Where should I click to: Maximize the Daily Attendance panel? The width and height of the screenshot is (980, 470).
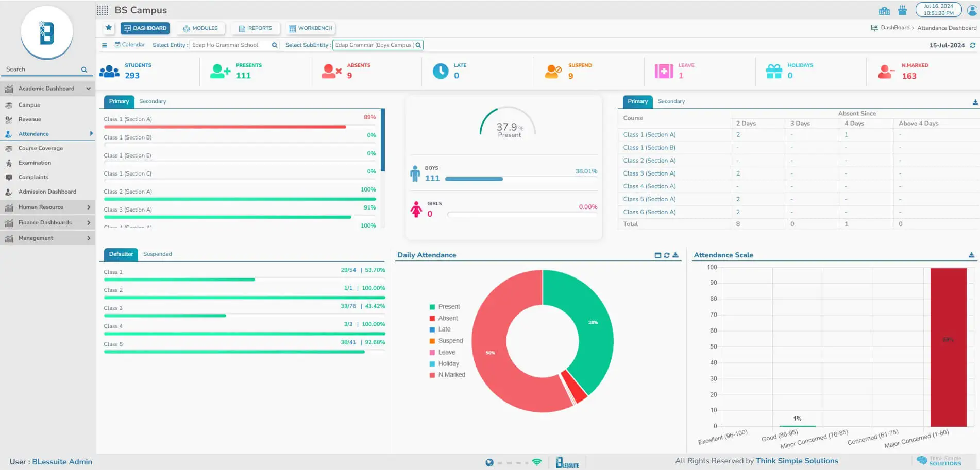(x=657, y=255)
